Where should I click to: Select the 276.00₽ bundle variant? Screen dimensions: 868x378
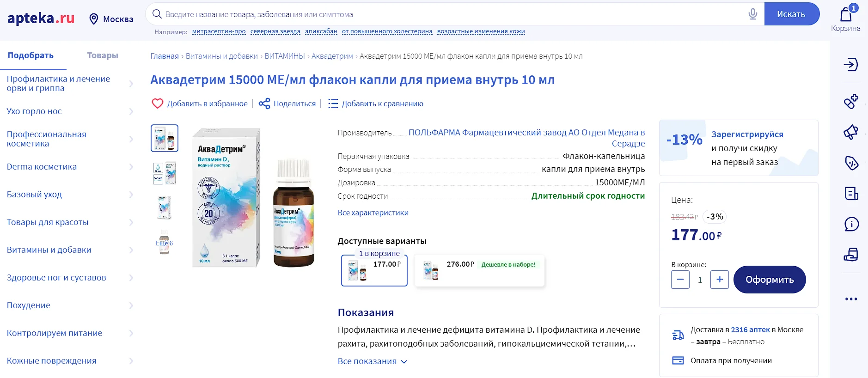479,270
